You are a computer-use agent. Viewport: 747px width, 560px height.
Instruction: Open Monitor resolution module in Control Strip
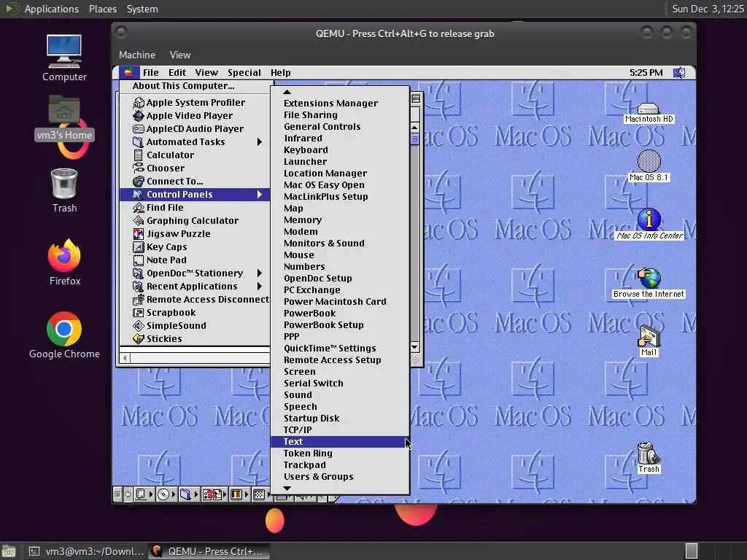[261, 495]
